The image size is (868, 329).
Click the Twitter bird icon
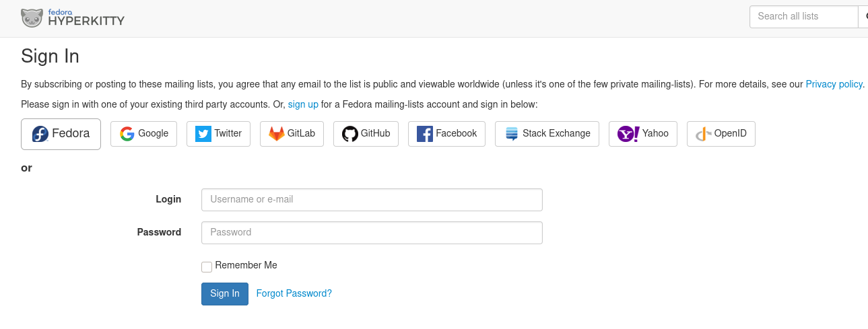(203, 134)
